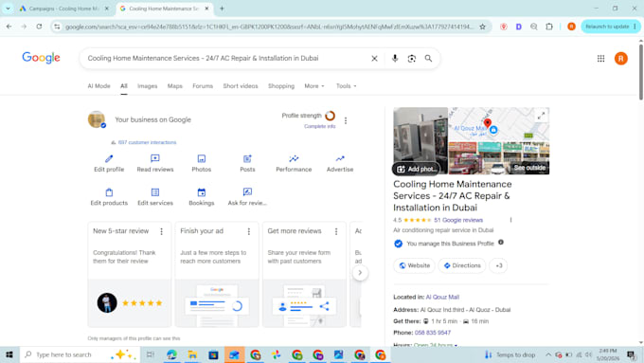The width and height of the screenshot is (644, 363).
Task: Switch to Maps tab
Action: tap(174, 86)
